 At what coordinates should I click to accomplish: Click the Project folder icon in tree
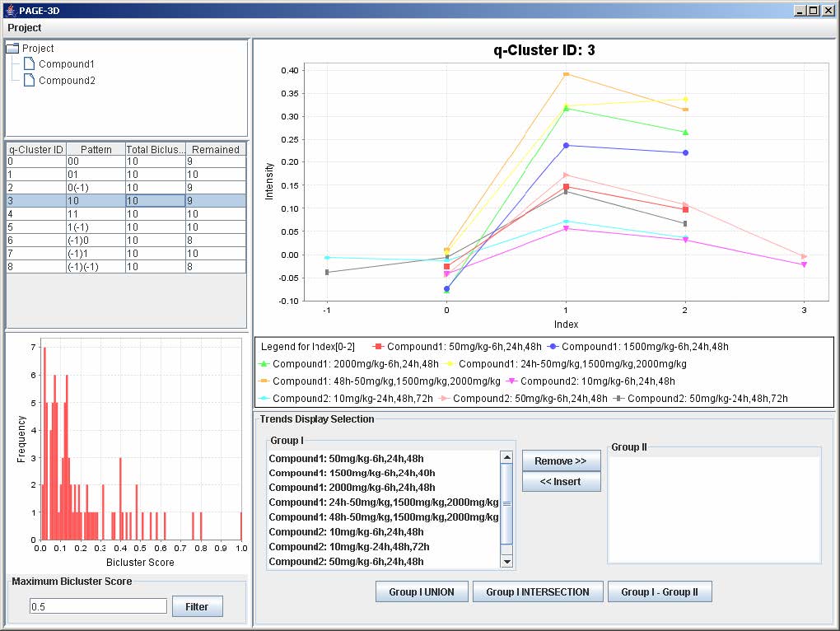(12, 49)
